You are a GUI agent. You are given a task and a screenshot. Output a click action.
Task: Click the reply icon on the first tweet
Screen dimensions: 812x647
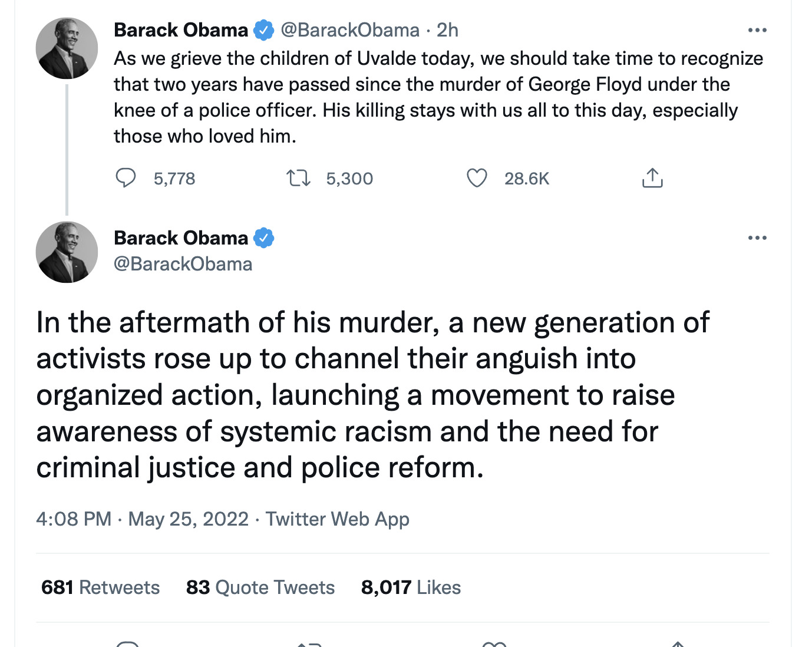click(126, 178)
